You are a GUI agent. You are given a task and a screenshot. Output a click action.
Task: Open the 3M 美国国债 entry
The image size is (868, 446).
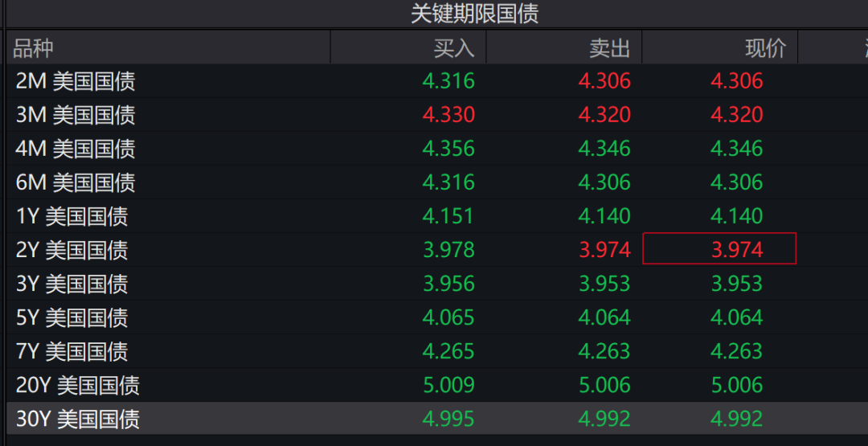[76, 115]
